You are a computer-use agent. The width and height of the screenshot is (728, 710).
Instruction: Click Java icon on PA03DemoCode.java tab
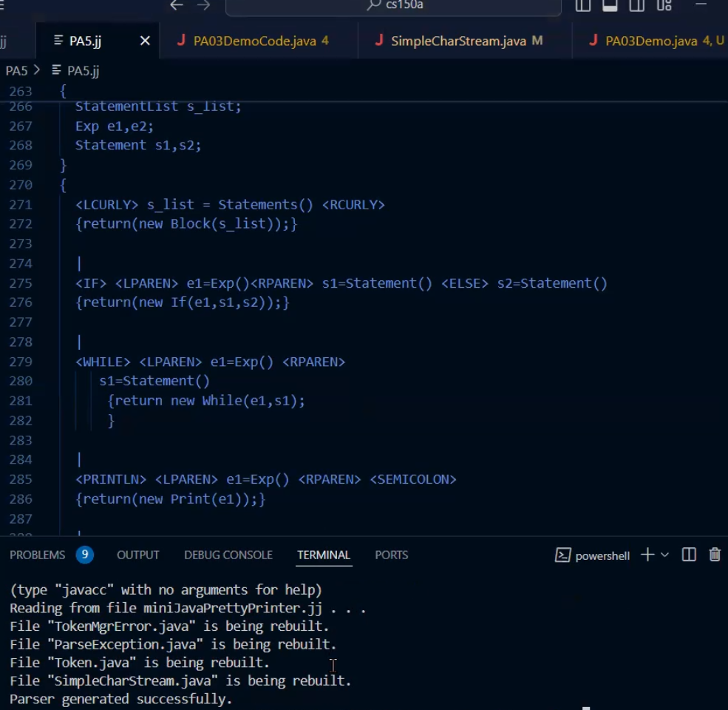coord(181,41)
